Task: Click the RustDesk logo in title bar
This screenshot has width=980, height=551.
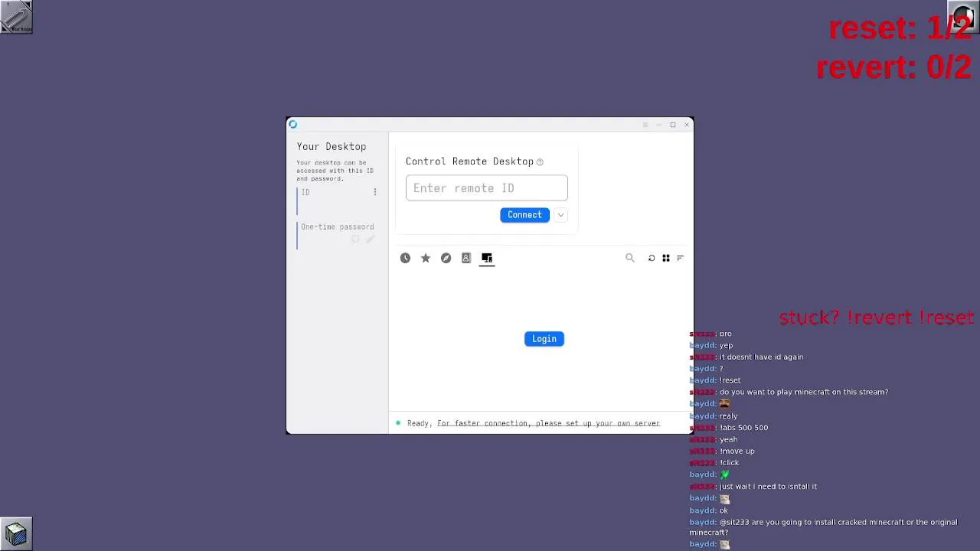Action: (292, 124)
